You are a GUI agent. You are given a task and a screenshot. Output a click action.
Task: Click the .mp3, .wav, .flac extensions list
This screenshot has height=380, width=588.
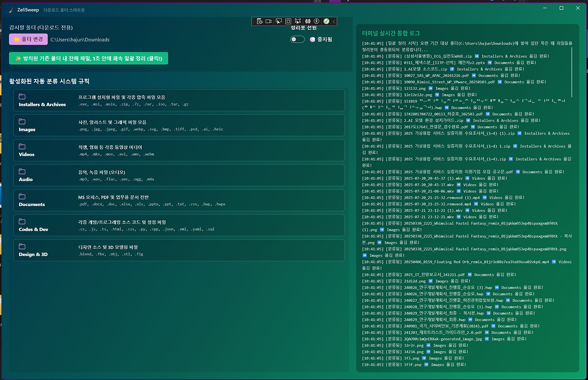[x=116, y=179]
